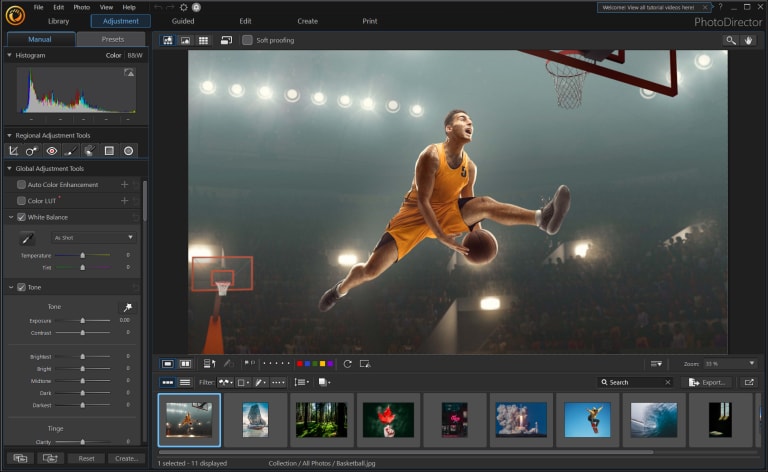Click the rotate photo icon

click(347, 364)
